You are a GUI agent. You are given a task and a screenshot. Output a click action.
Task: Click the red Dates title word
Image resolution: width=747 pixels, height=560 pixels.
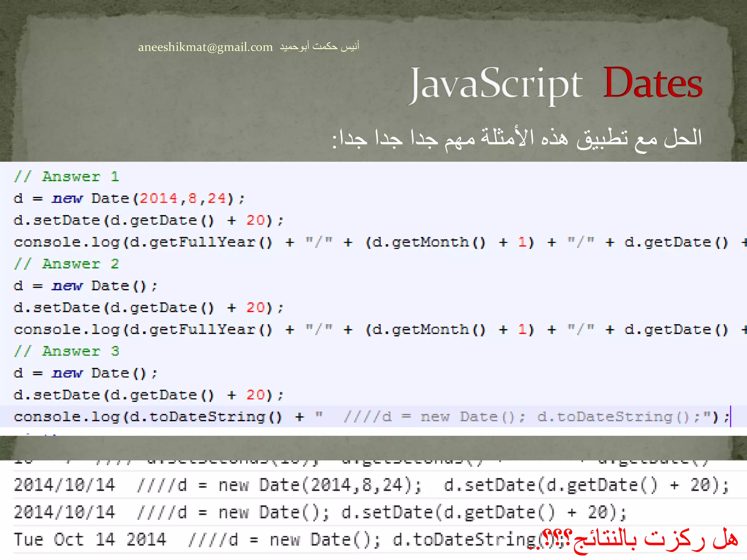pyautogui.click(x=653, y=83)
